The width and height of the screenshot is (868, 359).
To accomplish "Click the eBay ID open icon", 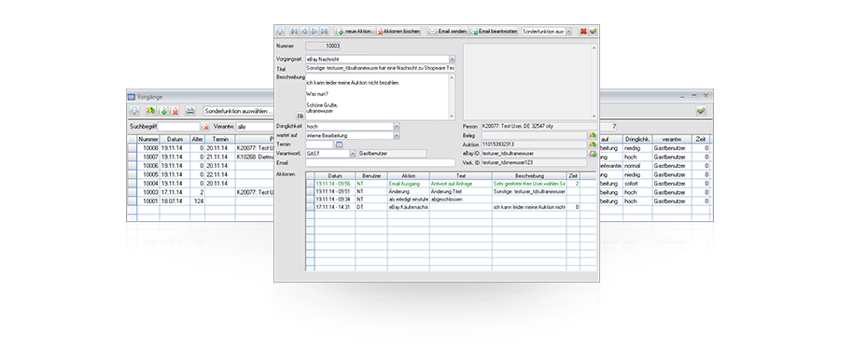I will [x=593, y=153].
